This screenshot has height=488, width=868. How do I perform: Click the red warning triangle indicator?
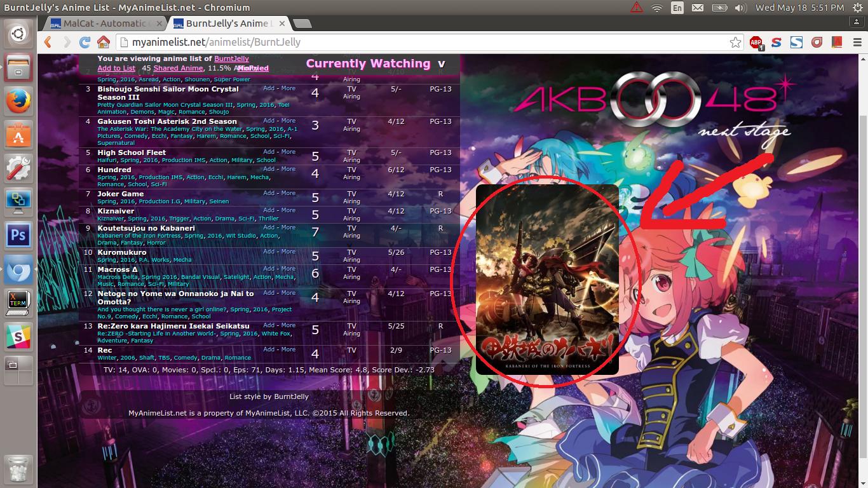[x=637, y=8]
